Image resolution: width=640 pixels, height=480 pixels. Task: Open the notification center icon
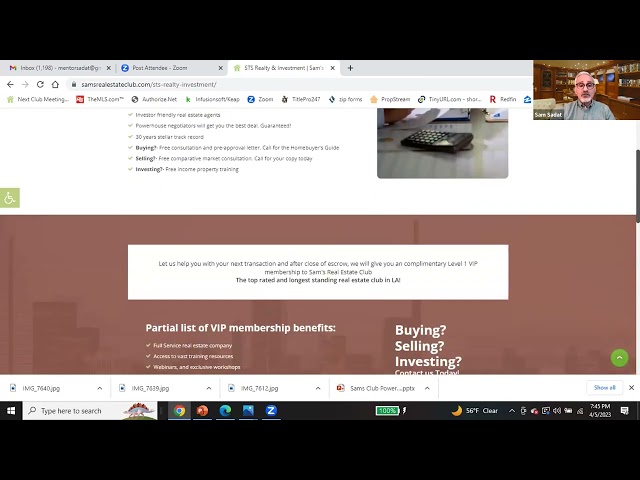point(624,411)
